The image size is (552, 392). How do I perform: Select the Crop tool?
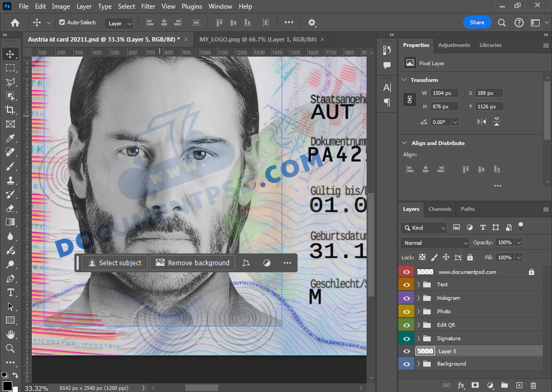(x=10, y=110)
